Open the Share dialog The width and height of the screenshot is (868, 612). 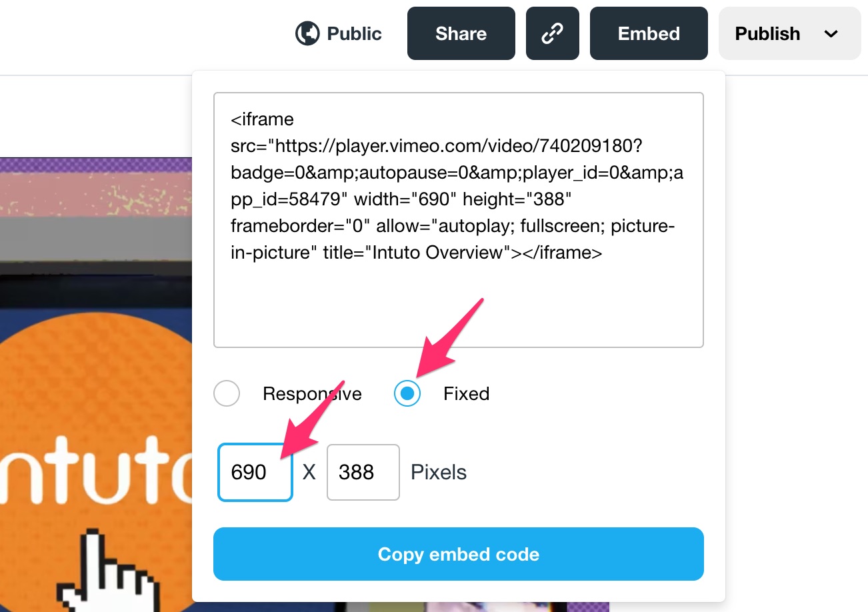(461, 34)
